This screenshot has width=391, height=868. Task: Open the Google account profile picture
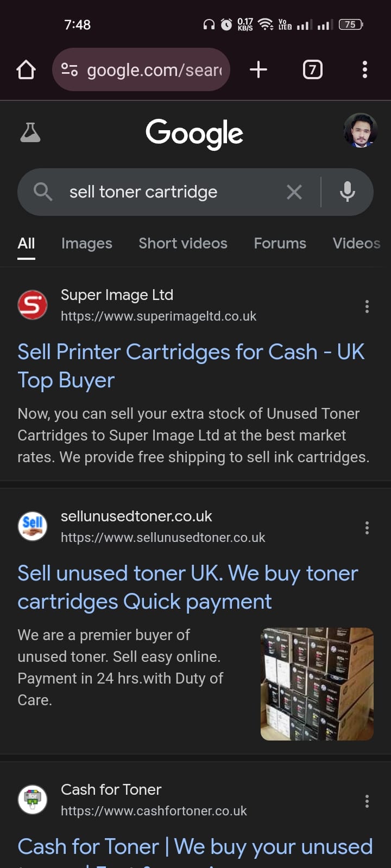(360, 131)
